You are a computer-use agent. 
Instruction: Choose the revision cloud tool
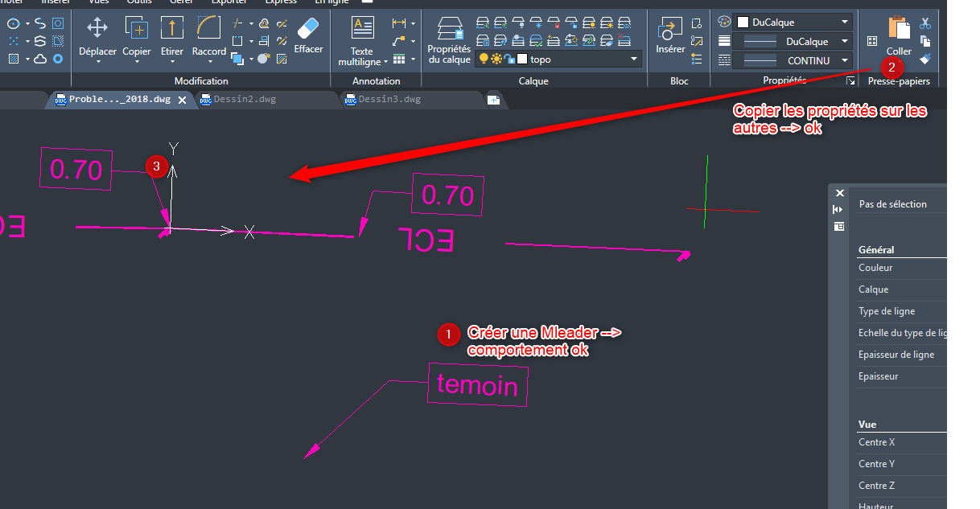tap(40, 59)
